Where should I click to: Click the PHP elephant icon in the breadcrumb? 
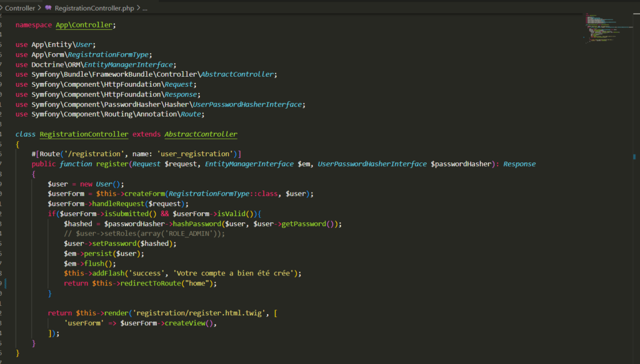coord(48,8)
